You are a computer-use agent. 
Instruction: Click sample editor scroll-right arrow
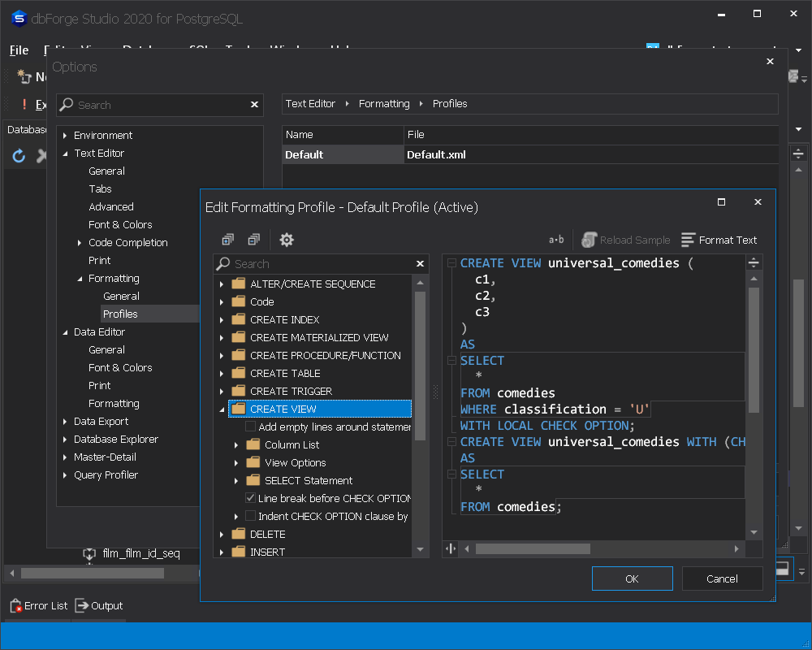click(x=736, y=548)
